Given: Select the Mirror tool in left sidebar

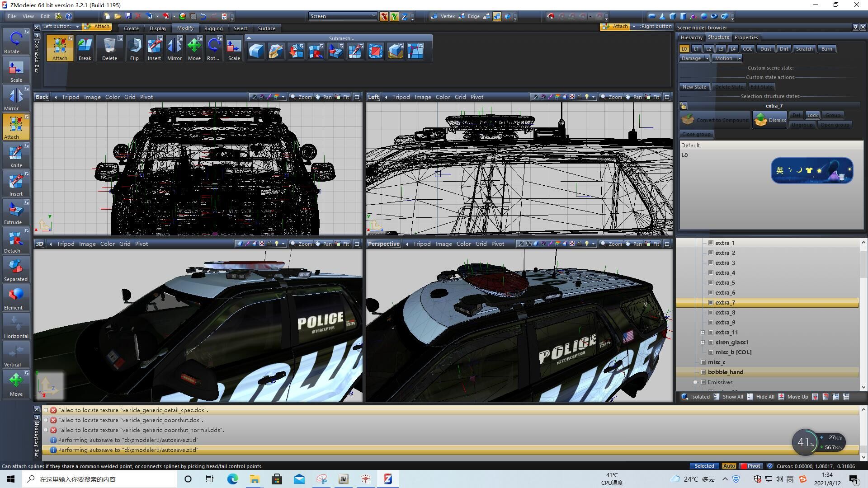Looking at the screenshot, I should pyautogui.click(x=16, y=99).
